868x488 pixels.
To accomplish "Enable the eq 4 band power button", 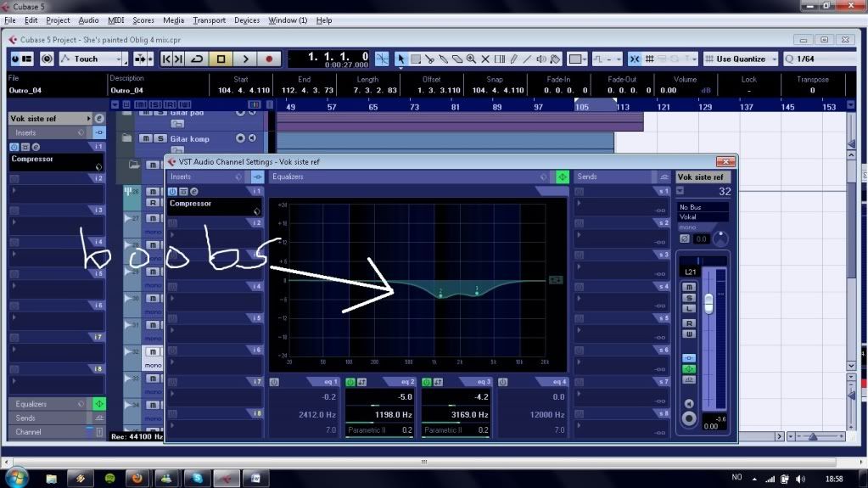I will 503,382.
